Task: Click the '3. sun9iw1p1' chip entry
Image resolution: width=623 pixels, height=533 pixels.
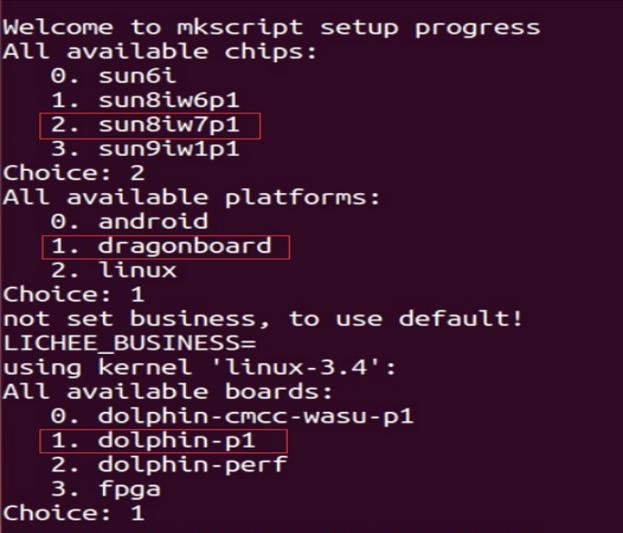Action: coord(145,149)
